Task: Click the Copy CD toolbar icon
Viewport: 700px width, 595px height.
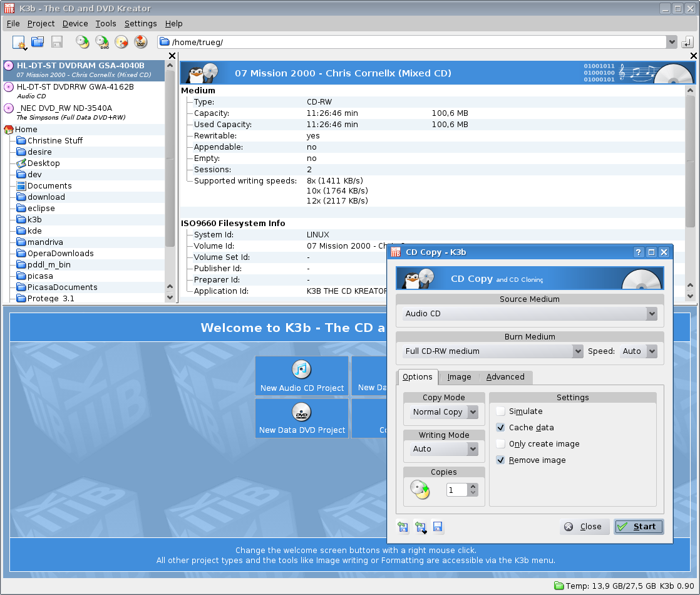Action: [82, 42]
